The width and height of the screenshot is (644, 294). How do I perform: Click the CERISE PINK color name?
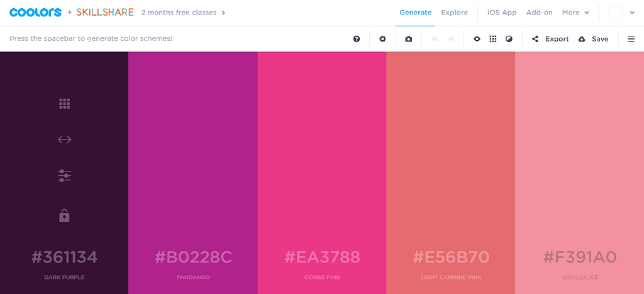coord(322,278)
